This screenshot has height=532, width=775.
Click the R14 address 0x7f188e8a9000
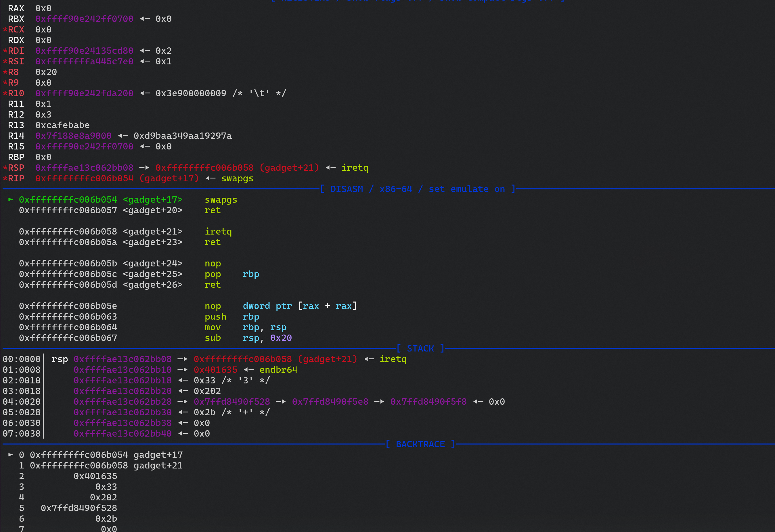pos(73,136)
